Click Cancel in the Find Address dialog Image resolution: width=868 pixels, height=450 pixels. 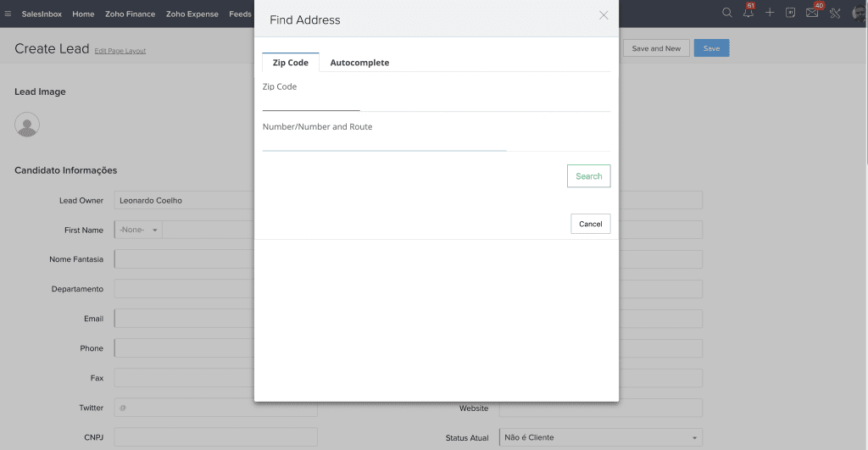click(x=590, y=224)
